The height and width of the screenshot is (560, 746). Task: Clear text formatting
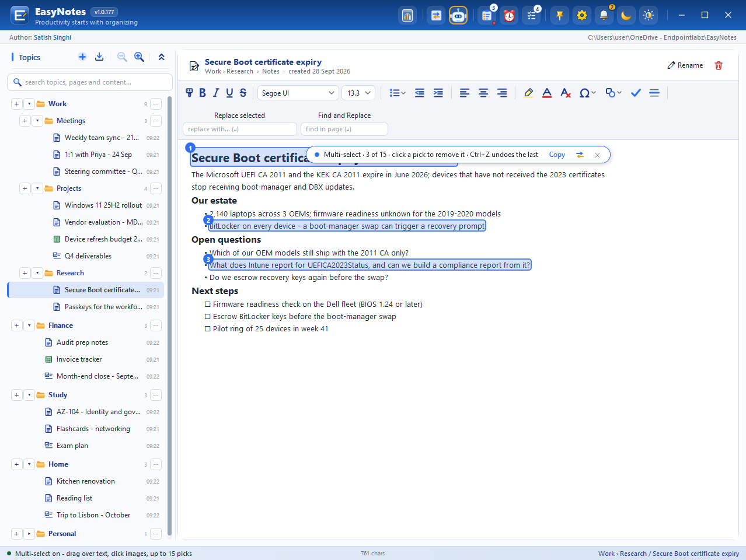click(x=566, y=93)
